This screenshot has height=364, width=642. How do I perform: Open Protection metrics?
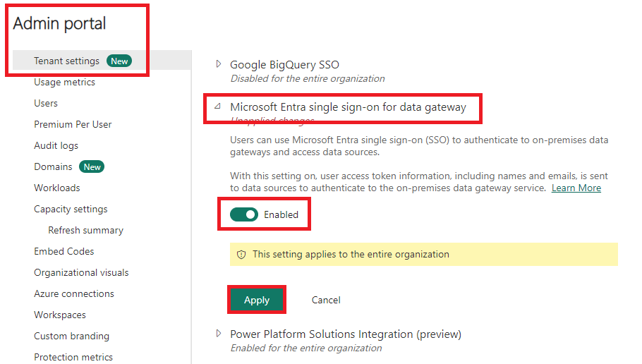[x=73, y=357]
